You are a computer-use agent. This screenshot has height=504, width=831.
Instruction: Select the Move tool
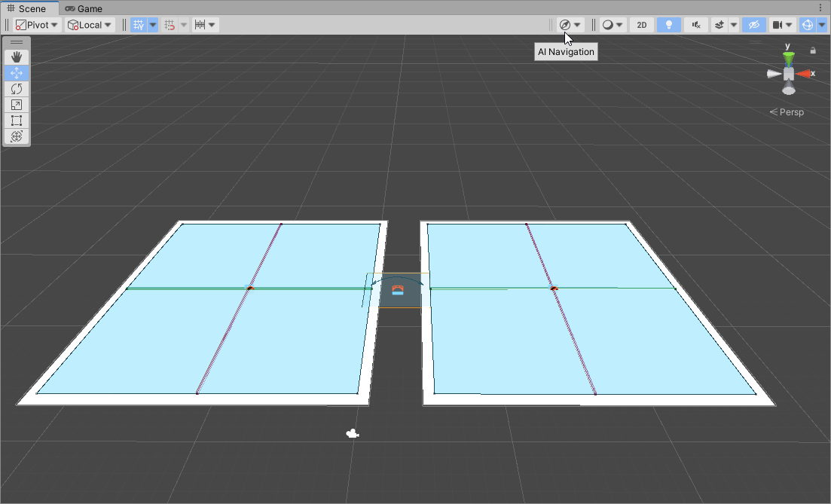[x=17, y=73]
